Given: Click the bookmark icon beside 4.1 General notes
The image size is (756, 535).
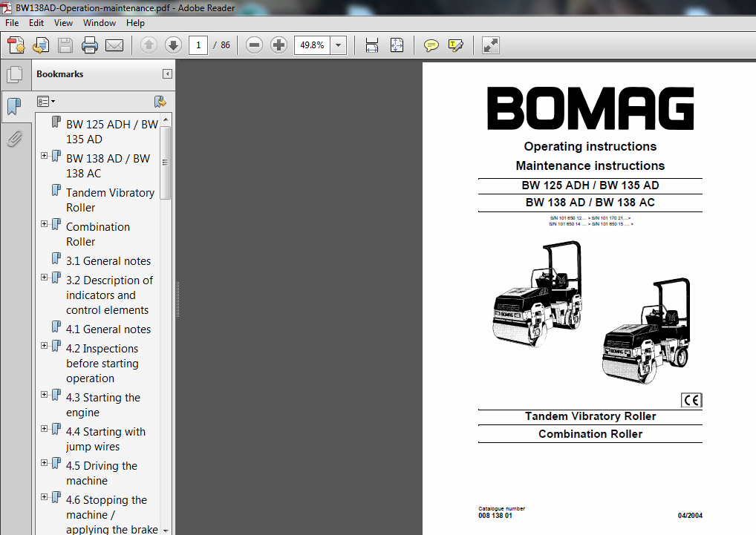Looking at the screenshot, I should 56,327.
